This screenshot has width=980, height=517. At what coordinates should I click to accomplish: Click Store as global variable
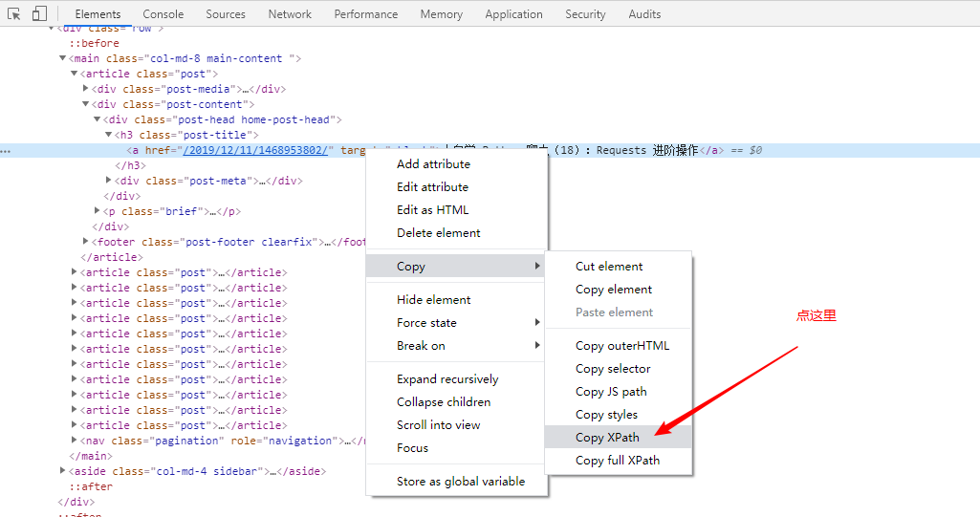[x=461, y=481]
